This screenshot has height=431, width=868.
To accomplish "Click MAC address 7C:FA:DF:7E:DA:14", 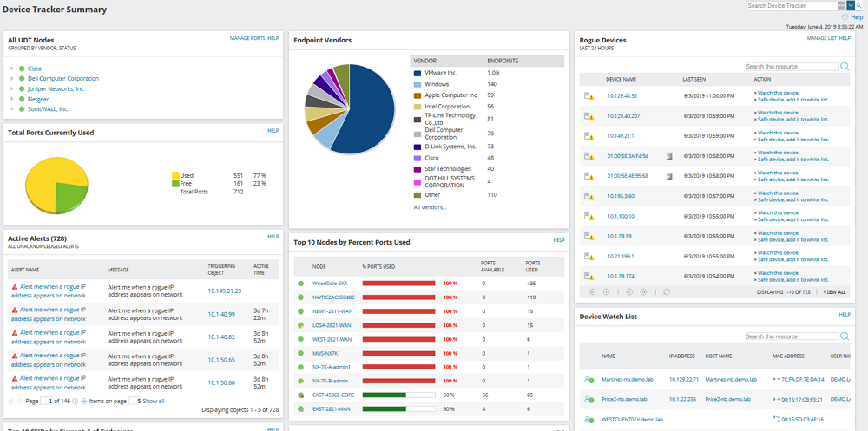I will coord(803,380).
